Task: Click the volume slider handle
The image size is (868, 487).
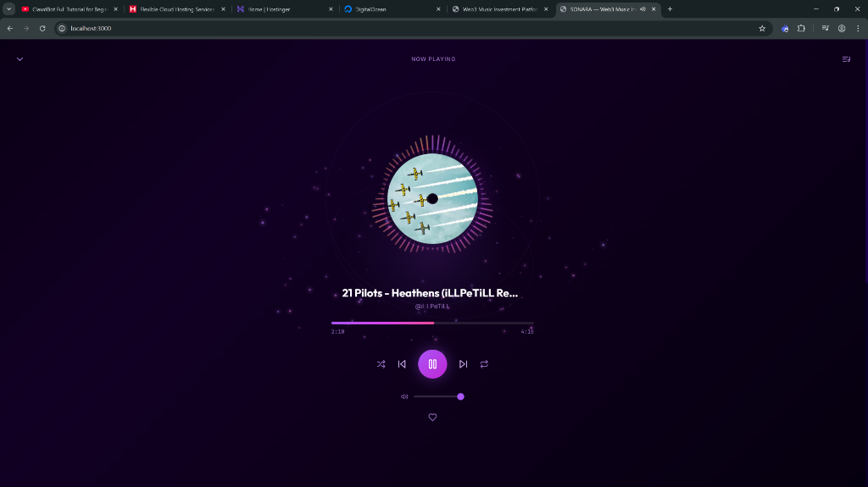Action: tap(460, 396)
